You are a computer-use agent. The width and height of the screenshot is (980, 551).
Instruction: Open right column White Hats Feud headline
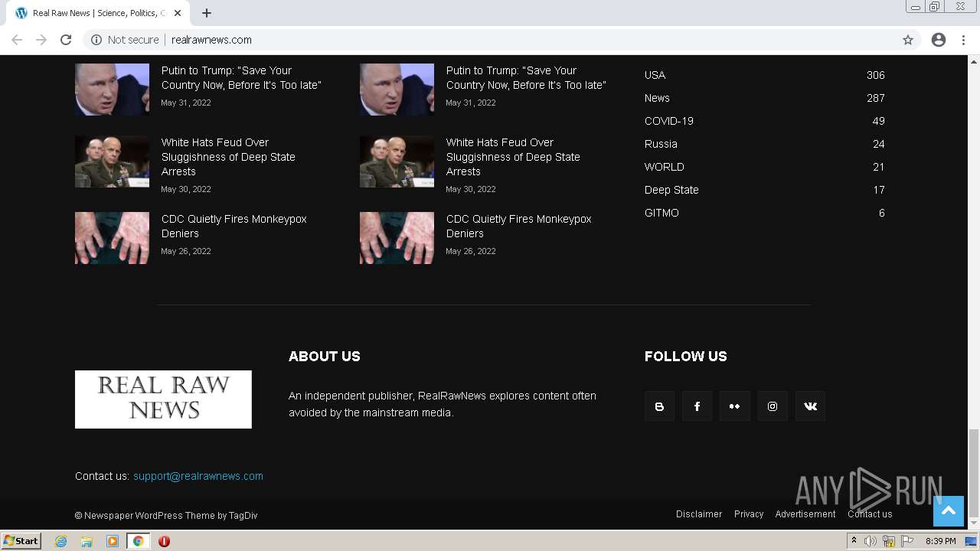(513, 157)
